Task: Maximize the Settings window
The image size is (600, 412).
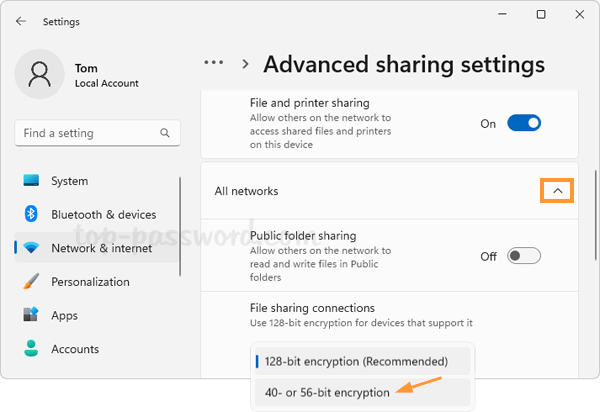Action: (541, 15)
